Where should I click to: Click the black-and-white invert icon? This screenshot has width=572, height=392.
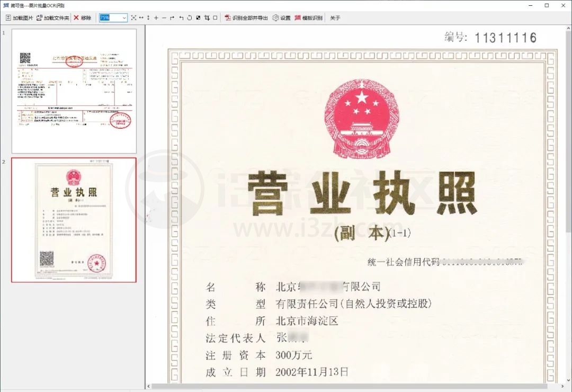tap(198, 17)
